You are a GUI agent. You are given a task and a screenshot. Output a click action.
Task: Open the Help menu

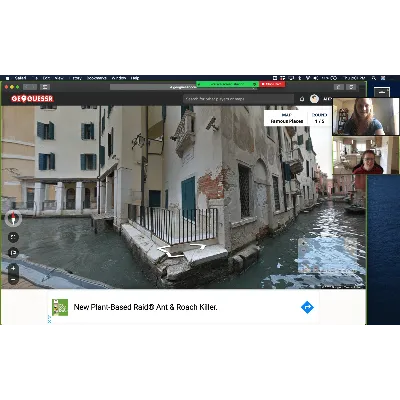(135, 78)
